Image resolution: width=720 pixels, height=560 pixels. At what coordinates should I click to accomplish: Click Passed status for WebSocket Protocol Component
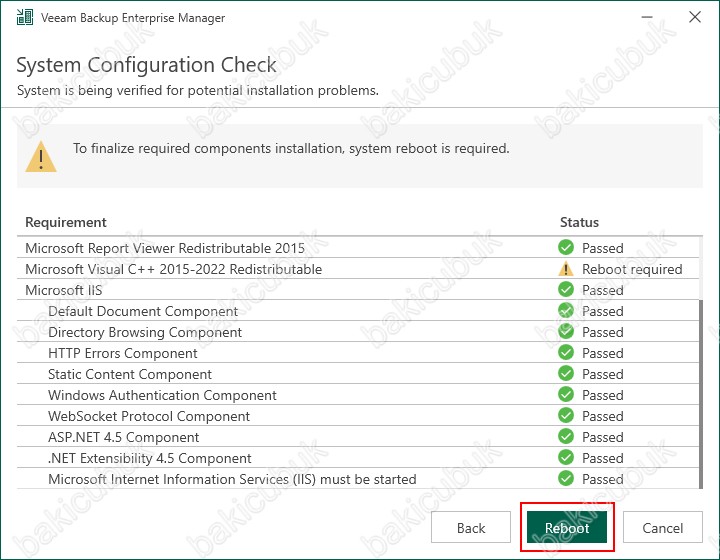602,416
